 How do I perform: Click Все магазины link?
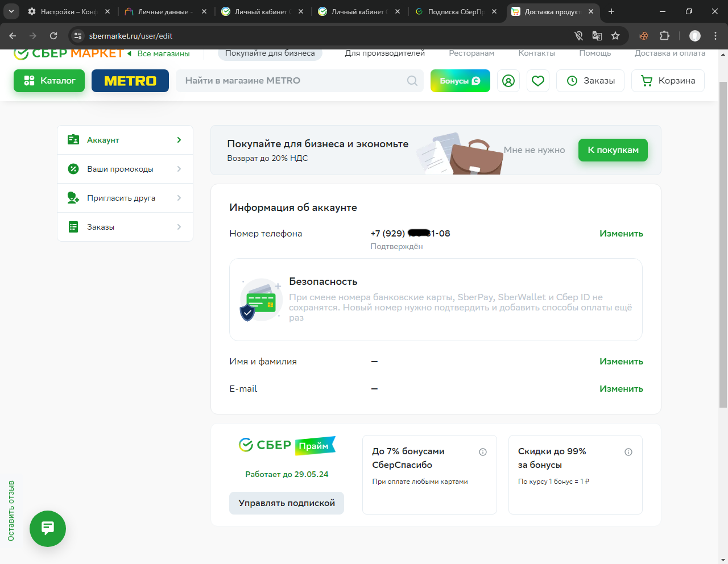[163, 53]
